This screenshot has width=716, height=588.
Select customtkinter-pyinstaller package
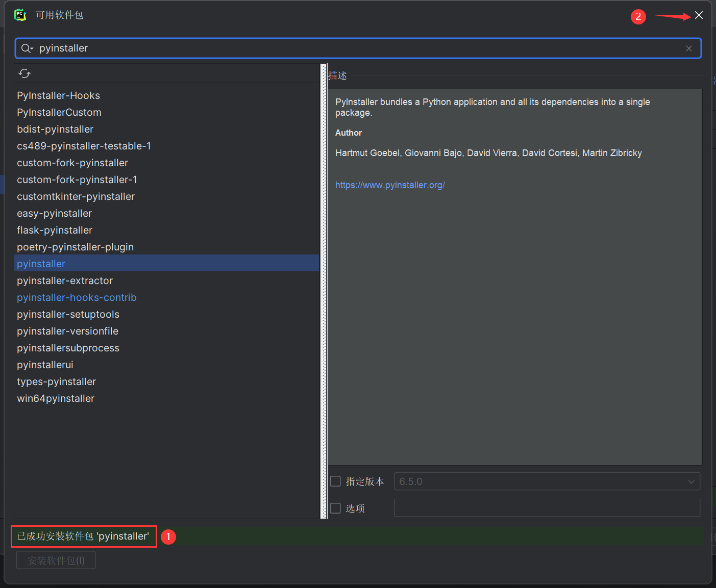[166, 196]
